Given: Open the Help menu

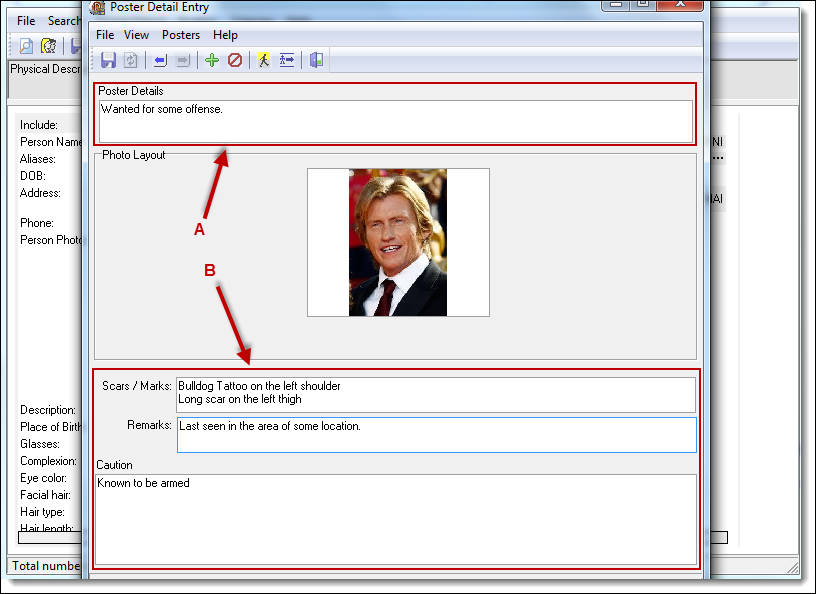Looking at the screenshot, I should (x=225, y=35).
